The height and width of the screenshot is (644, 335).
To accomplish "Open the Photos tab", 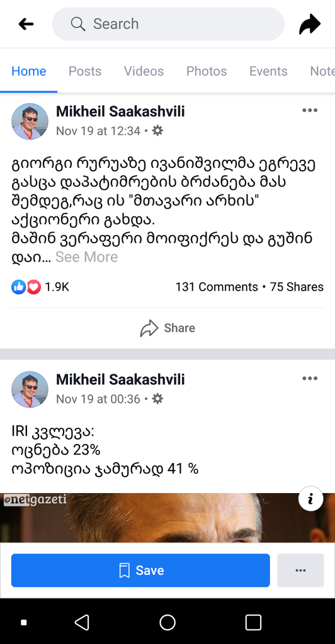I will tap(207, 71).
